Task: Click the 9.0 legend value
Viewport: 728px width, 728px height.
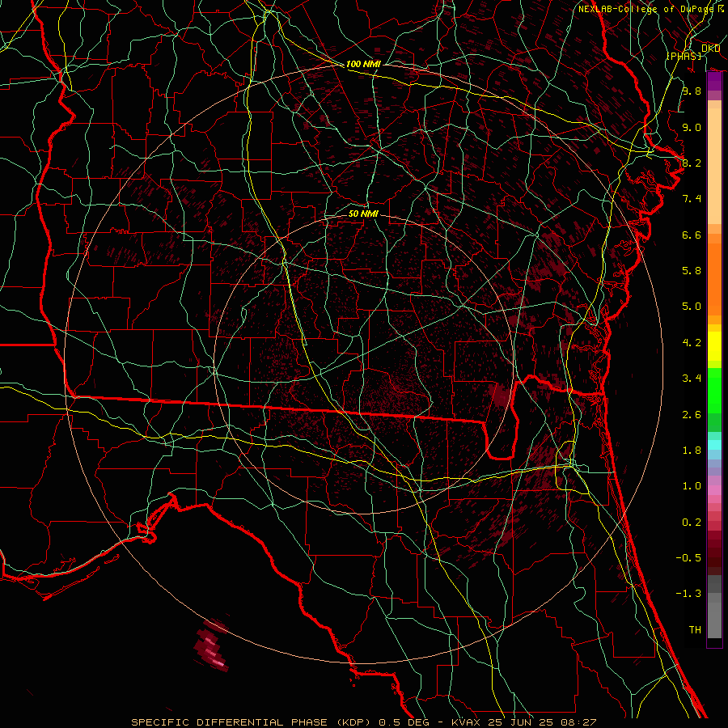Action: tap(692, 127)
